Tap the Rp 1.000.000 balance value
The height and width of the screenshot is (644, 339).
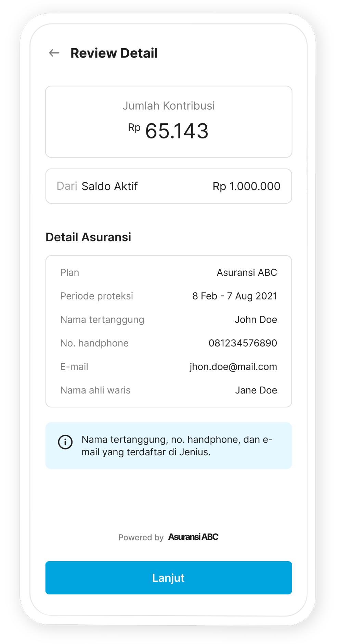(246, 186)
